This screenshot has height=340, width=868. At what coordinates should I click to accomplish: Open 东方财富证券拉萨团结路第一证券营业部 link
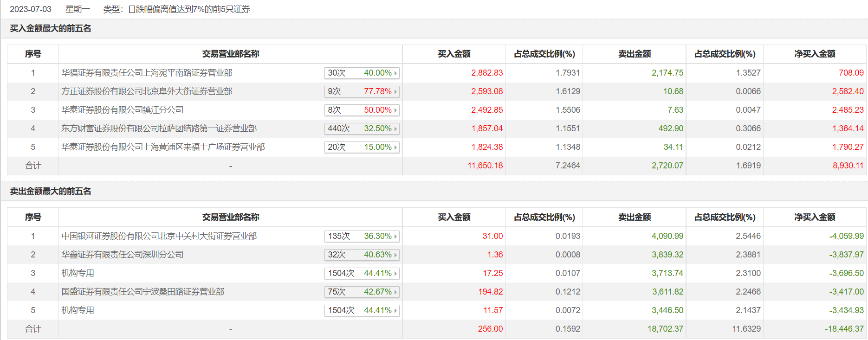(x=159, y=128)
